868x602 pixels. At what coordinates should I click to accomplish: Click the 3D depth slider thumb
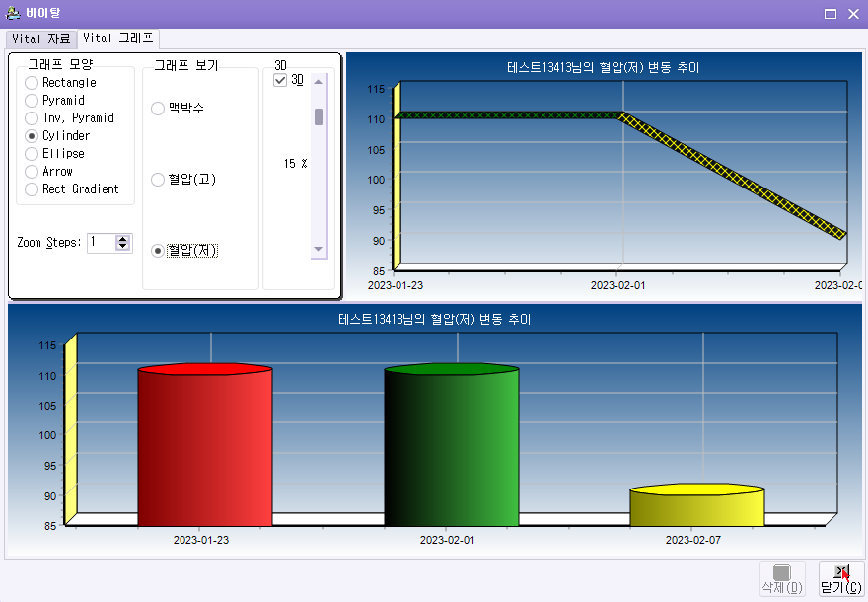point(319,116)
